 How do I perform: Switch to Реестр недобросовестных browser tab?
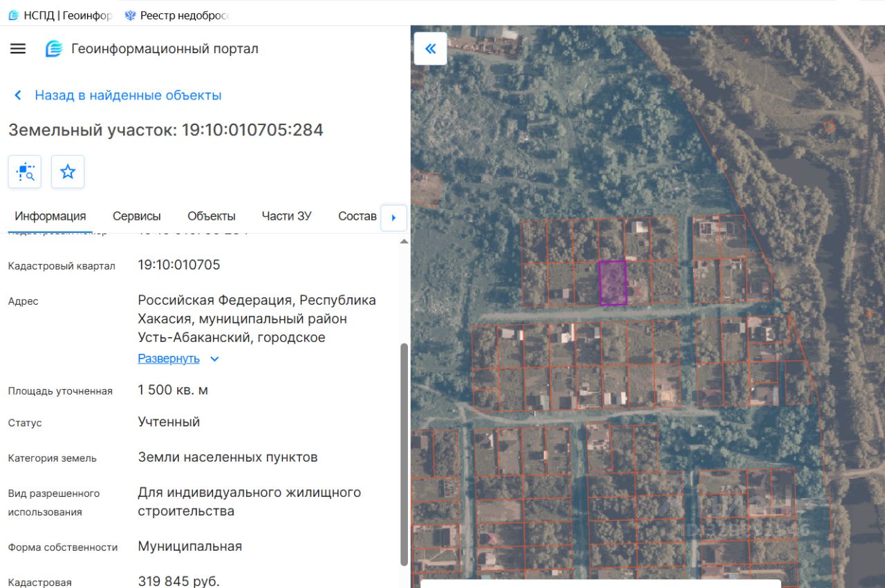pos(177,15)
